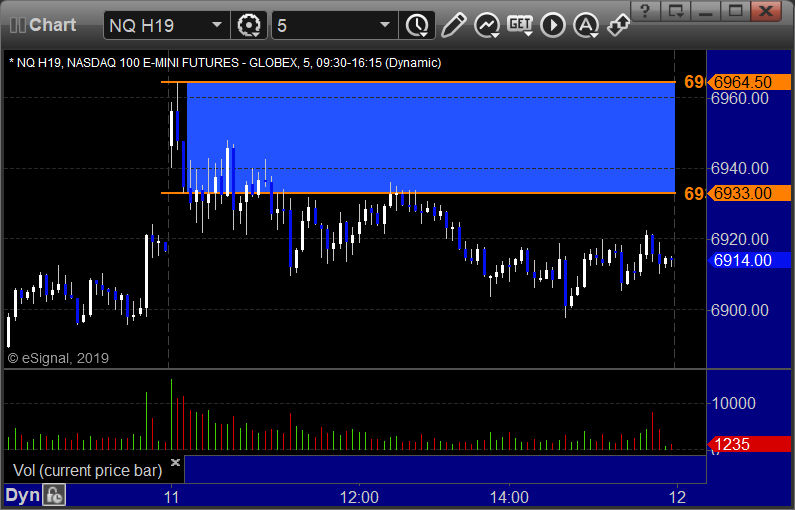The height and width of the screenshot is (510, 795).
Task: Open the chart studies line-graph icon
Action: tap(487, 25)
